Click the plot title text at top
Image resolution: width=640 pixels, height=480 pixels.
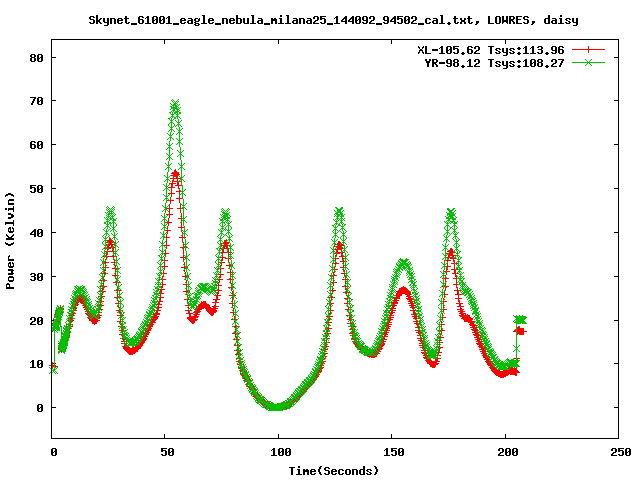click(x=333, y=19)
